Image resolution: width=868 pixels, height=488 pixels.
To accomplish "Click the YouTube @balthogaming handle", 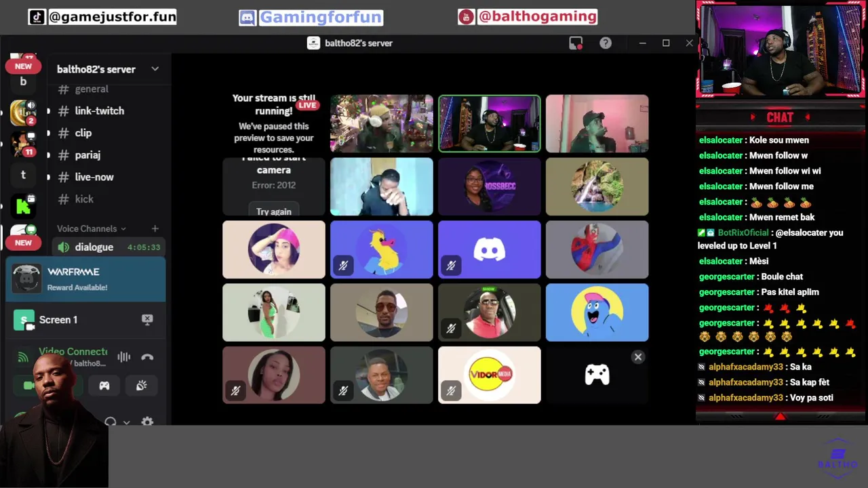I will click(537, 16).
